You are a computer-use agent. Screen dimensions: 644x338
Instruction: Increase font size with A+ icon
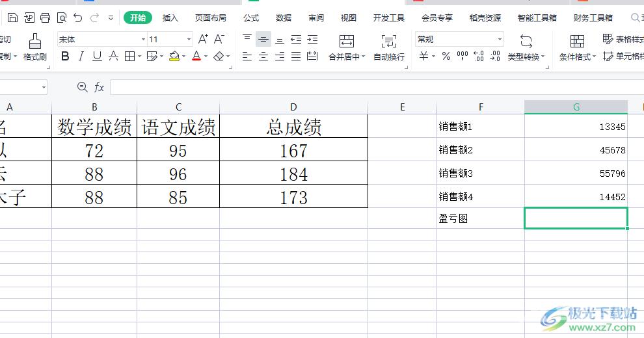203,39
